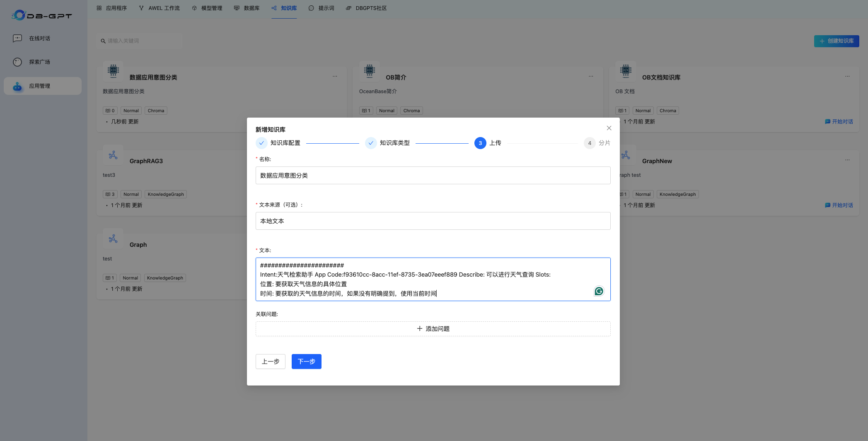The width and height of the screenshot is (868, 441).
Task: Open more options for OB文档知识库 card
Action: tap(847, 76)
